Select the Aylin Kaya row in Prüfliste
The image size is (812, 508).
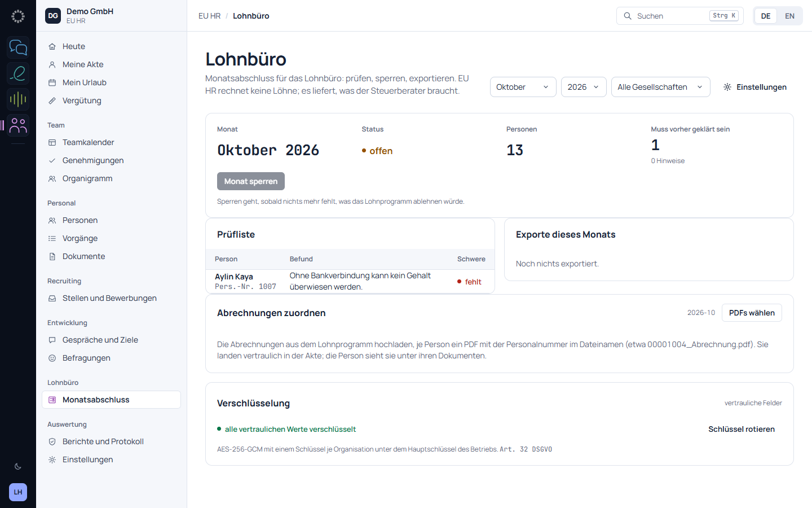click(350, 281)
